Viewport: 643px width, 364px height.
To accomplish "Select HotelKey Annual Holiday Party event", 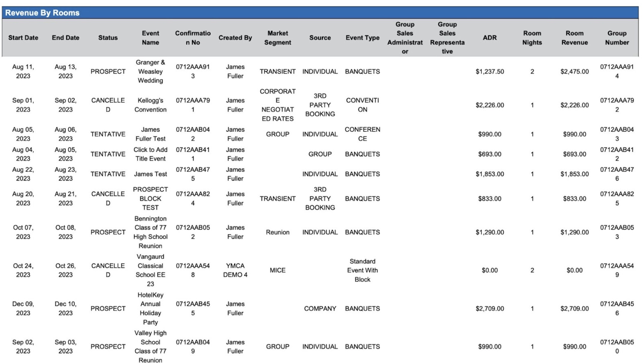I will (x=150, y=309).
